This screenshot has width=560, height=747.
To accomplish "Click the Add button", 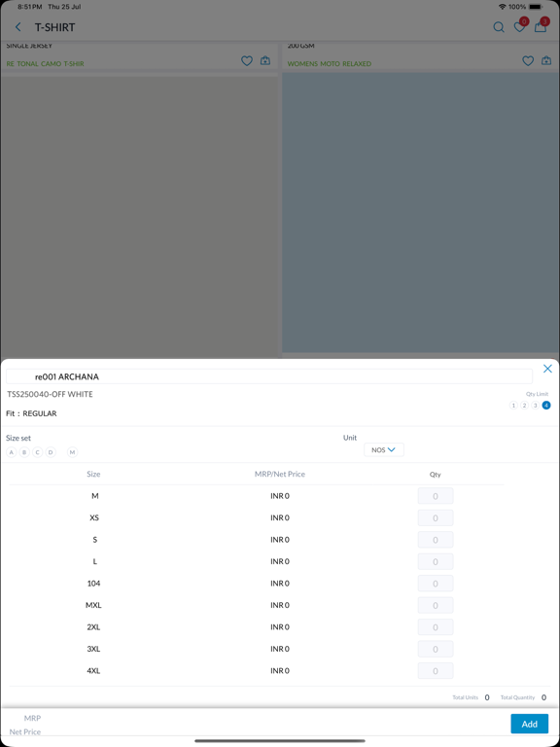I will (x=530, y=724).
